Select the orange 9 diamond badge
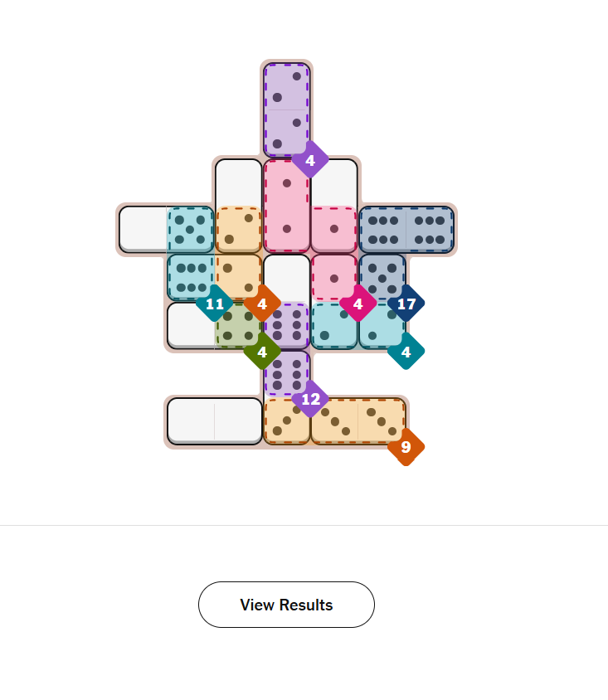The width and height of the screenshot is (608, 700). pos(406,447)
